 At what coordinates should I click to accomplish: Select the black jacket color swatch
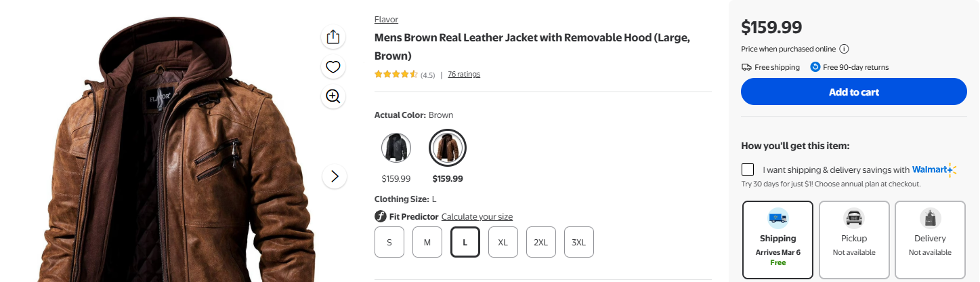pyautogui.click(x=396, y=148)
